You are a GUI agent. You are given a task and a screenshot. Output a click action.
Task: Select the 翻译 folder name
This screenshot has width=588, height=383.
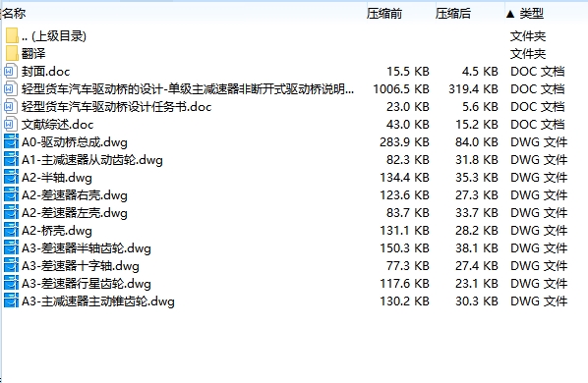tap(33, 54)
